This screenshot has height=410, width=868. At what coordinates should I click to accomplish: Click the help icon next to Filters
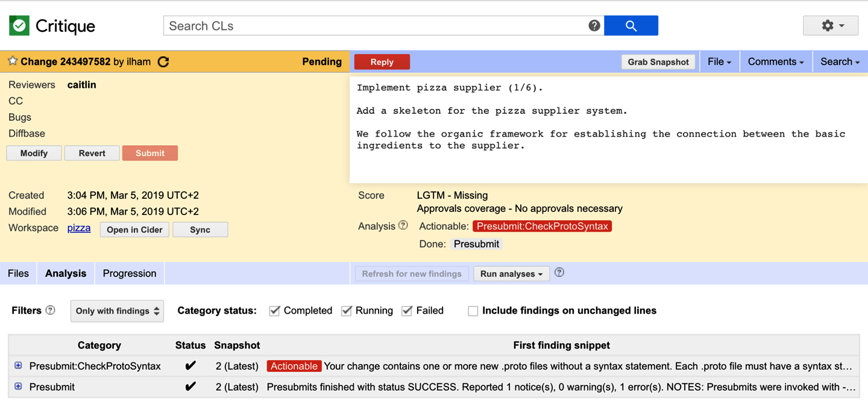click(51, 310)
